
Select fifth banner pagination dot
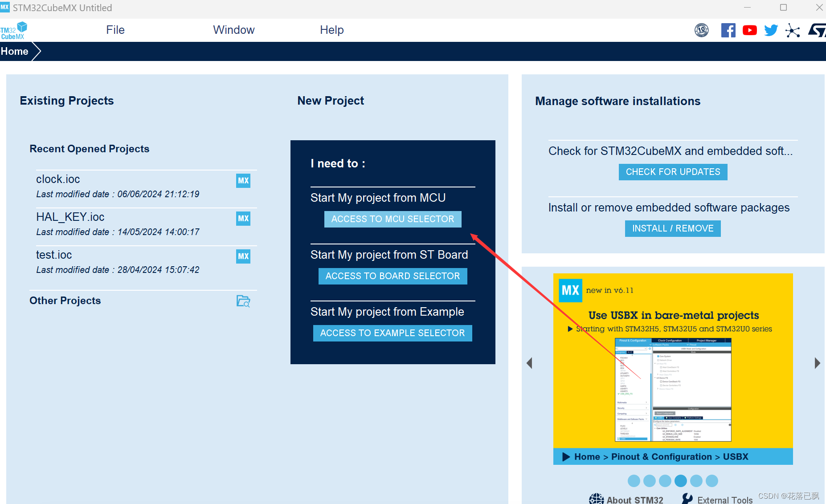[x=696, y=481]
